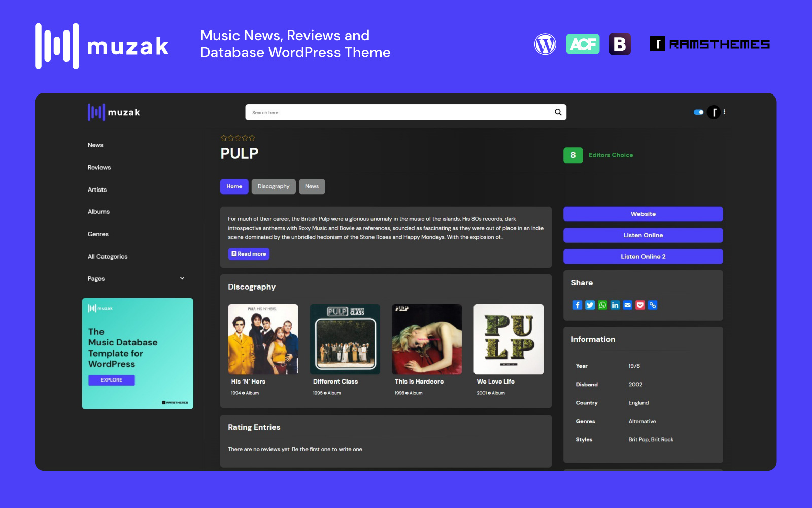
Task: Click the EXPLORE button in the promo
Action: coord(112,380)
